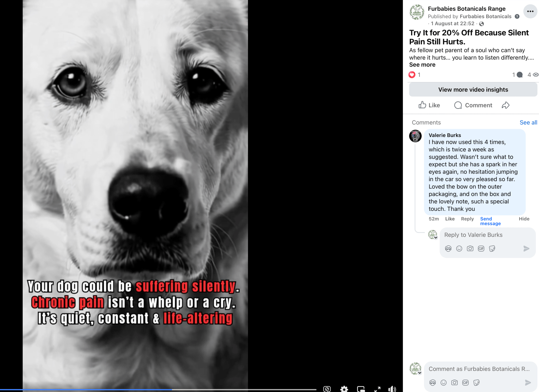Open emoji picker in bottom comment box
This screenshot has height=392, width=539.
coord(443,383)
